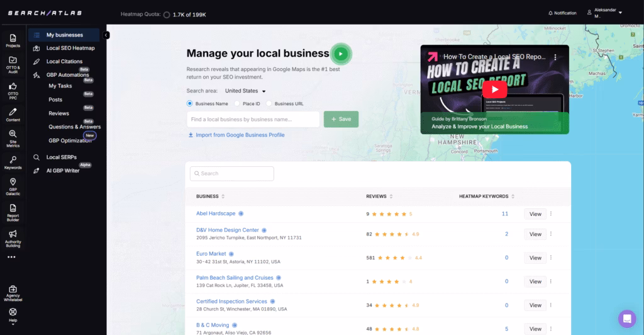Open Local SEO Heatmap menu item
Screen dimensions: 644x335
70,48
